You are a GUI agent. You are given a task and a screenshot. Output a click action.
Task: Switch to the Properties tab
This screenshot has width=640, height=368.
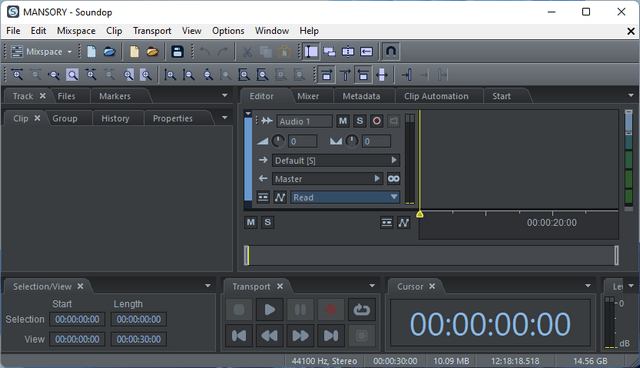point(172,118)
